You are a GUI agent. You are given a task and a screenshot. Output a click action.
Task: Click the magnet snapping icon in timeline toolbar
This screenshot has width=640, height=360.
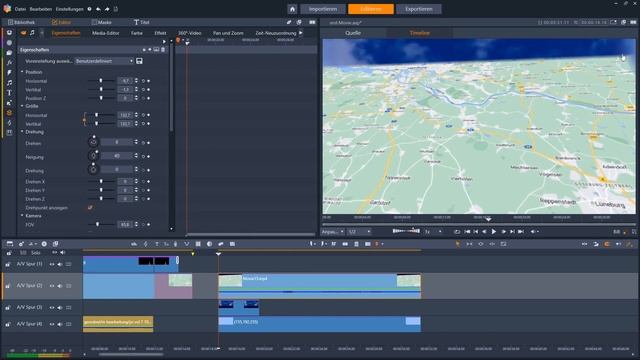(607, 244)
